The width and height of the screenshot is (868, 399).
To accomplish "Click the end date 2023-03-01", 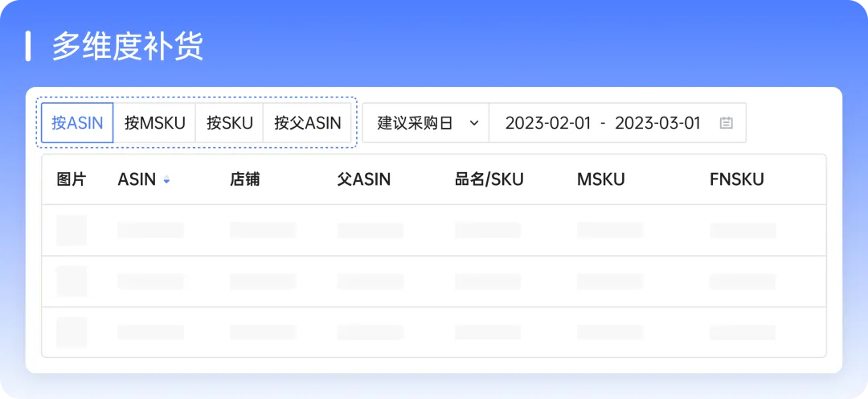I will [x=657, y=122].
